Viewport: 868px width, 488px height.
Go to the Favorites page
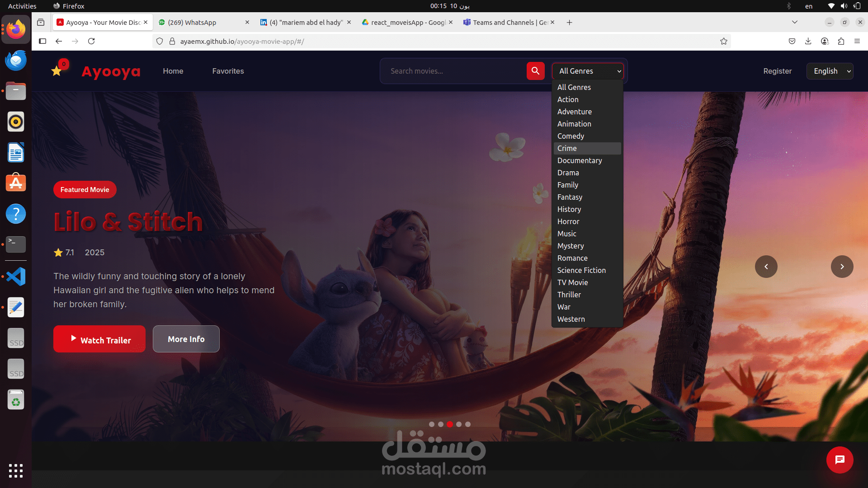(x=228, y=71)
